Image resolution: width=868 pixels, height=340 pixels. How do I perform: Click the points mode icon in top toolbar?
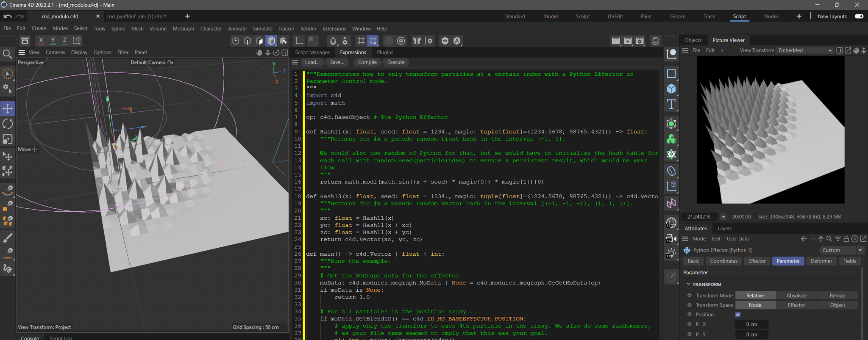(x=236, y=41)
